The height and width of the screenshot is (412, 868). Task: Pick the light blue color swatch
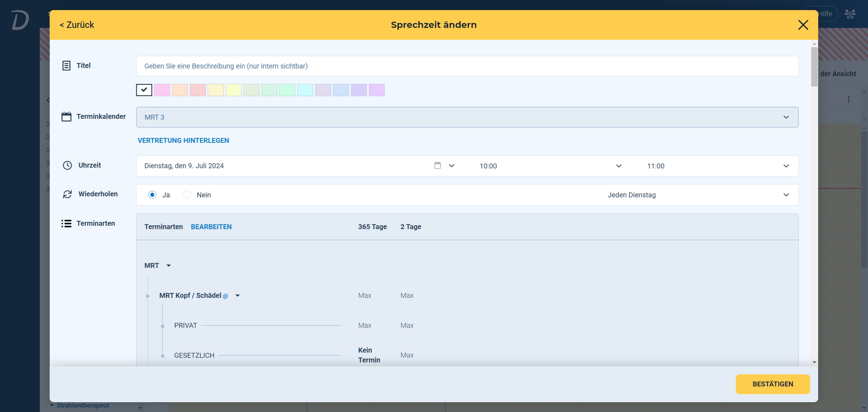tap(341, 90)
